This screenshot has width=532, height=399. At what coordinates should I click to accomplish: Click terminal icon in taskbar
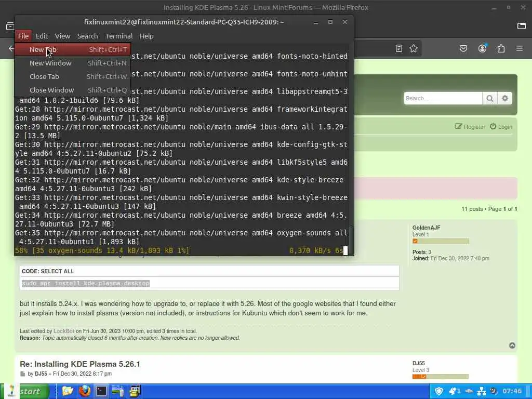coord(101,391)
